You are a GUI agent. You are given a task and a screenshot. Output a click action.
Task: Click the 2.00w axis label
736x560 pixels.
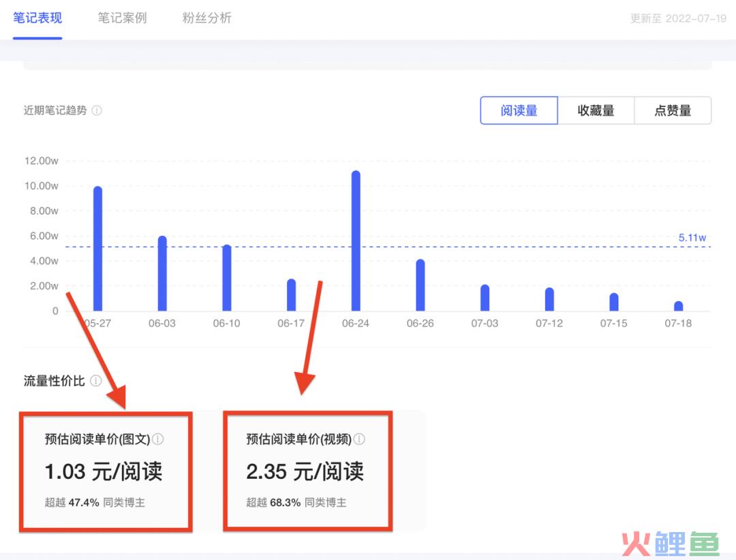(44, 286)
